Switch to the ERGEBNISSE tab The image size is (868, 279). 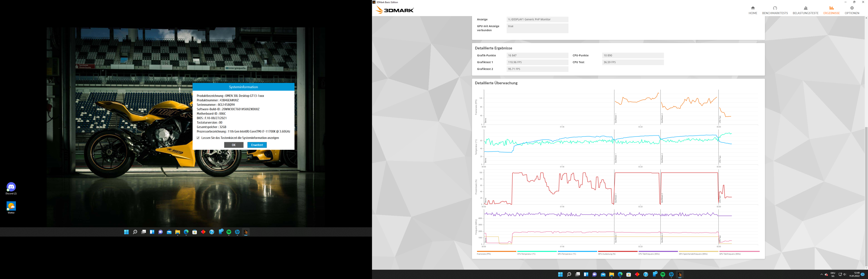[831, 10]
